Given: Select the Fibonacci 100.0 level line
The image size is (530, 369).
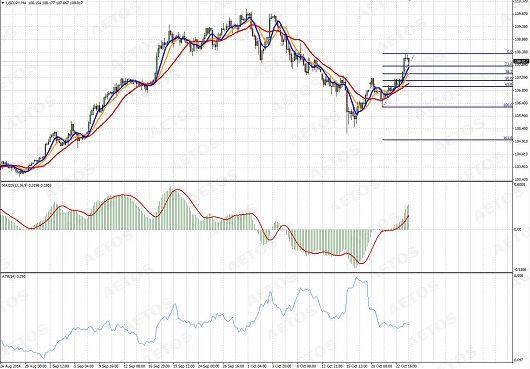Looking at the screenshot, I should [x=448, y=107].
